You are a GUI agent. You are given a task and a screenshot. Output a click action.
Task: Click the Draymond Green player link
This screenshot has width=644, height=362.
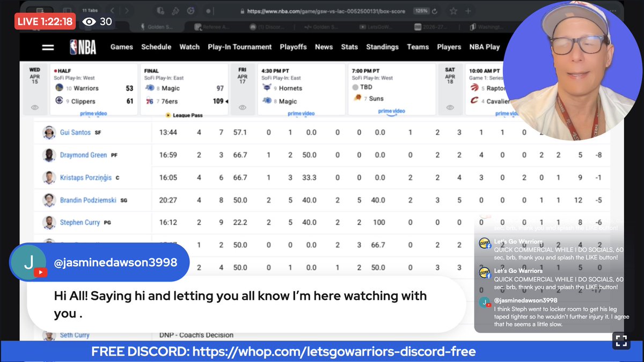click(x=83, y=155)
